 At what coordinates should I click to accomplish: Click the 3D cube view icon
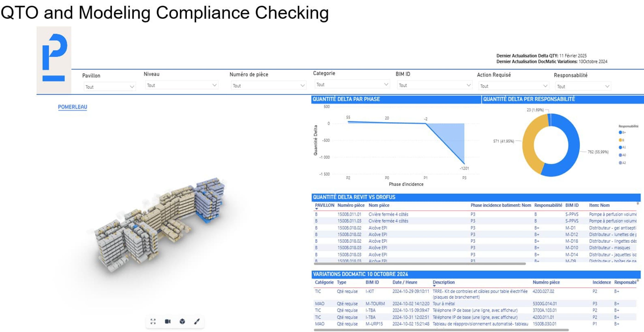pyautogui.click(x=182, y=321)
